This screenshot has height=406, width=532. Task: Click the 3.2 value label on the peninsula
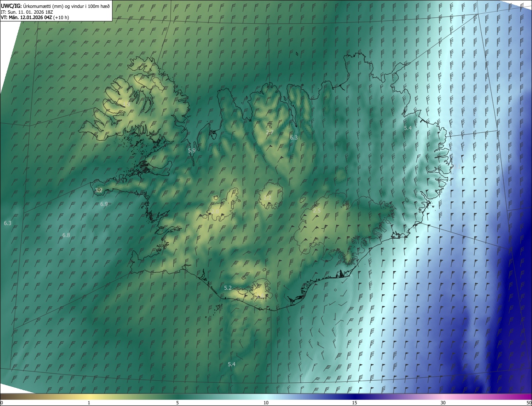[99, 190]
